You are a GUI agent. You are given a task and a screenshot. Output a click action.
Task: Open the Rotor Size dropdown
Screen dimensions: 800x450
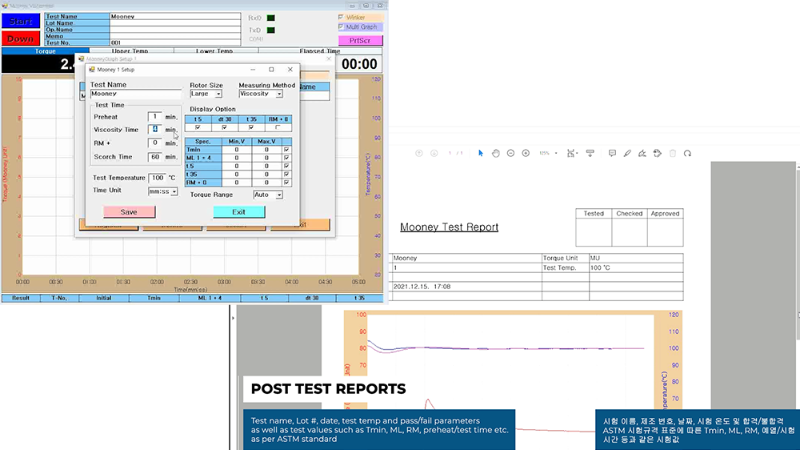[x=218, y=94]
